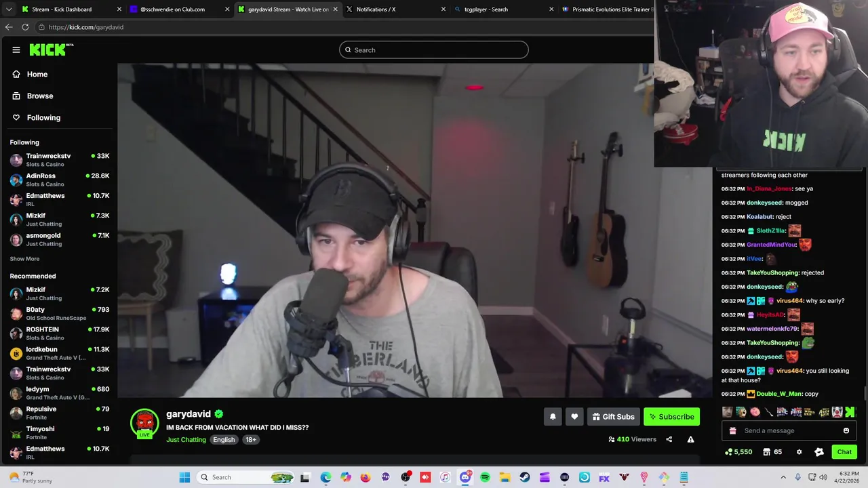Open Following in the sidebar

tap(43, 117)
